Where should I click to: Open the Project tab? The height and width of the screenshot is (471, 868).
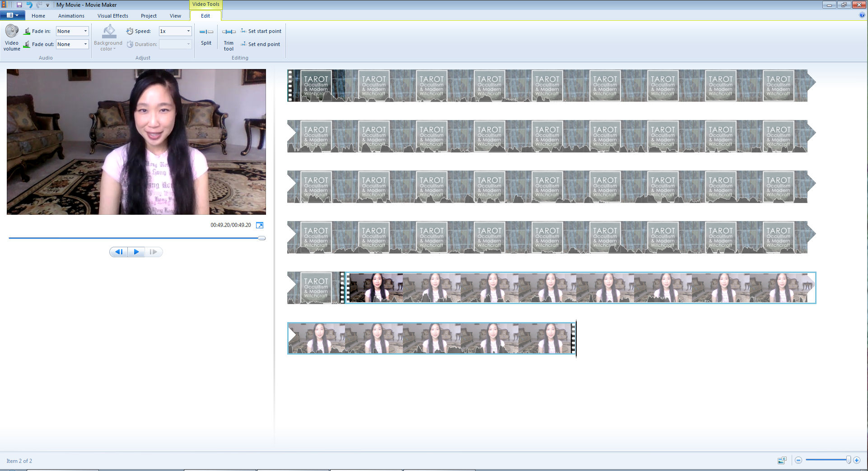click(149, 16)
